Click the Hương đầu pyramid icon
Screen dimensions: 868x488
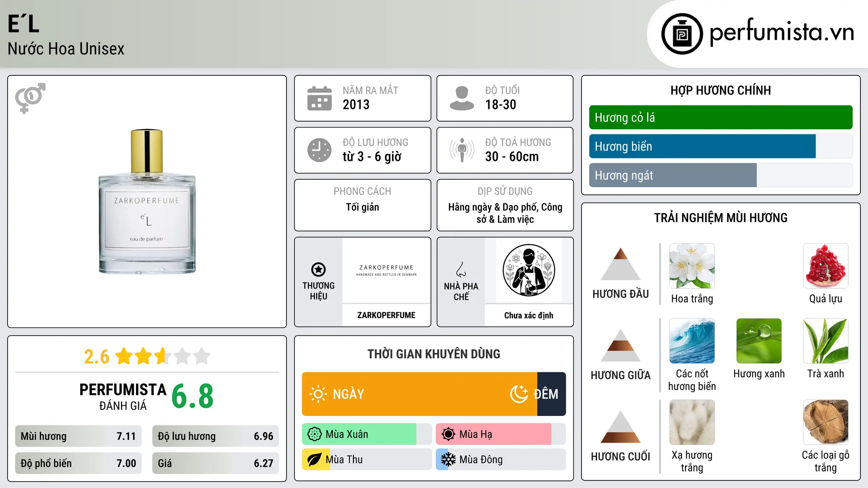(x=620, y=264)
